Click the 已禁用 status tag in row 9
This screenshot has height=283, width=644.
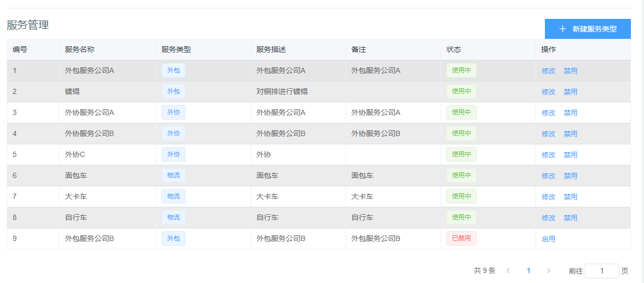[461, 238]
